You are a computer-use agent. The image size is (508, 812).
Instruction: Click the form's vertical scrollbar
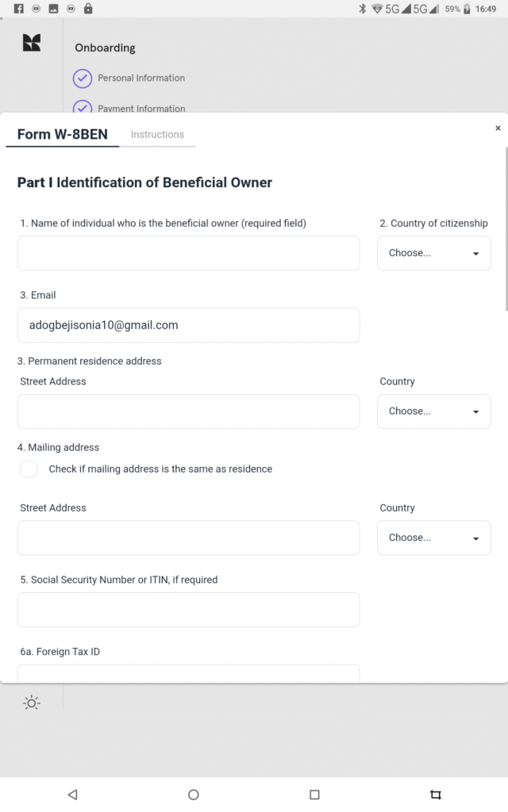pos(506,230)
